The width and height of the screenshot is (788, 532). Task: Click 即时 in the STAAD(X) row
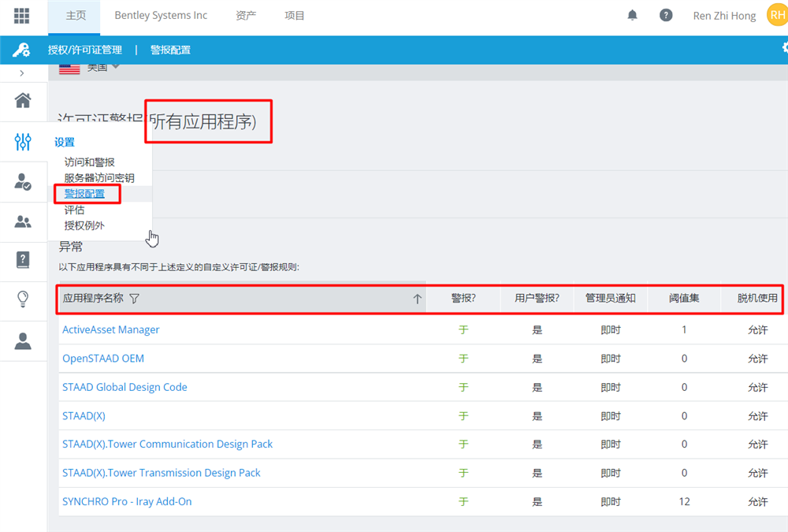click(611, 416)
